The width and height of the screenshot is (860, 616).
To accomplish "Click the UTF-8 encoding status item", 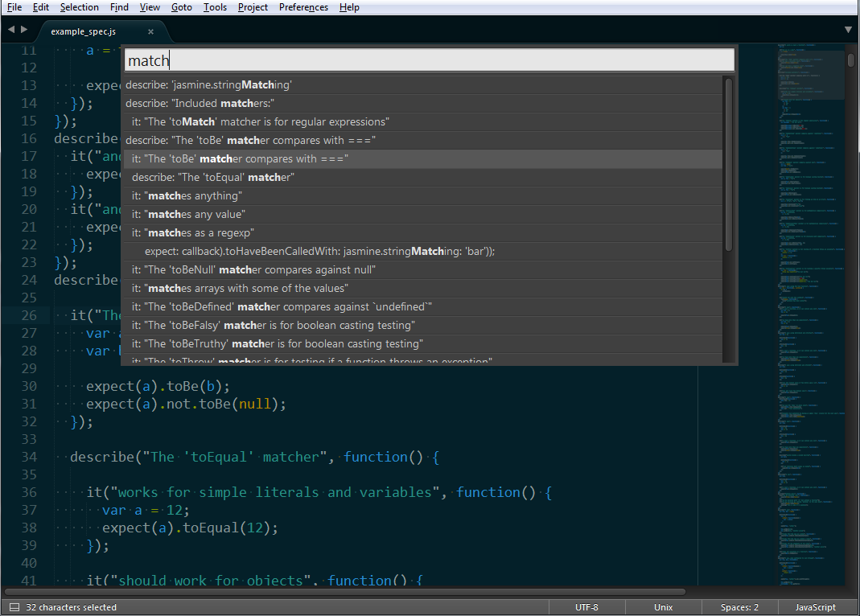I will tap(586, 607).
